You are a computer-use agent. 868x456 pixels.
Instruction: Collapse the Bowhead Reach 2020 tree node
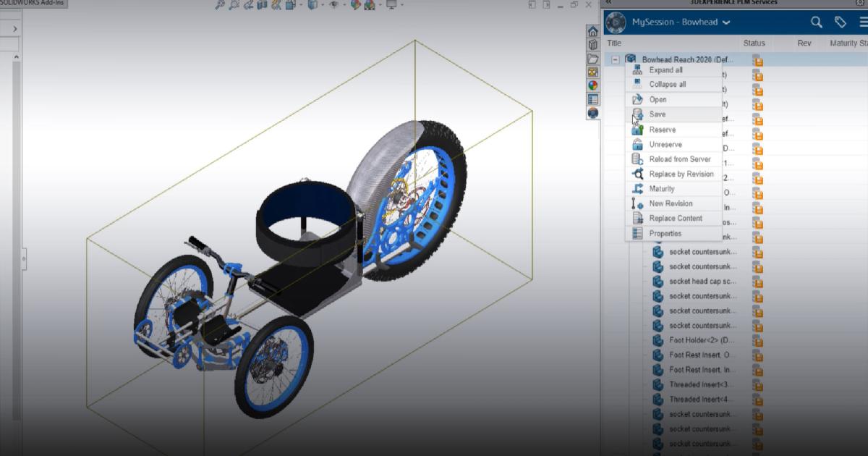tap(615, 60)
